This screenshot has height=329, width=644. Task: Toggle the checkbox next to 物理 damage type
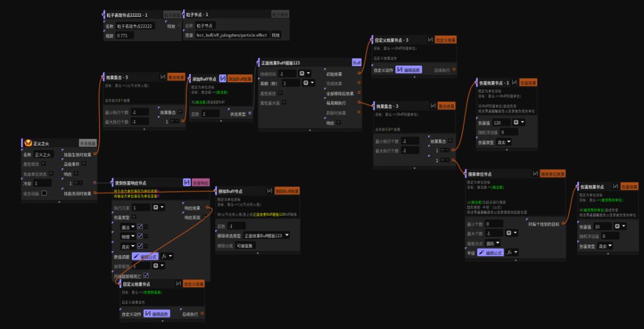[140, 236]
